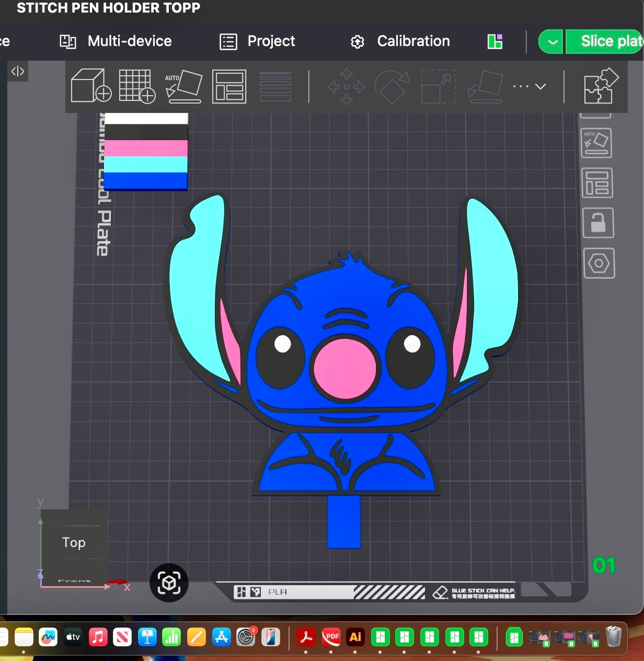Open plate settings hexagon icon

coord(599,263)
